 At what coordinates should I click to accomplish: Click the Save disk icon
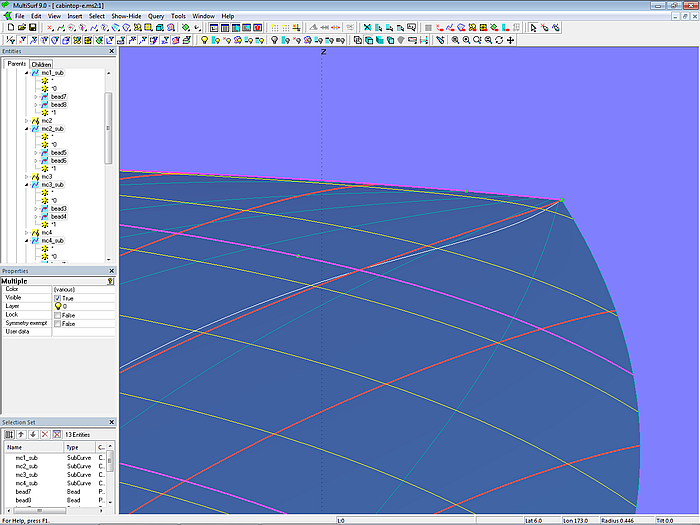point(31,27)
